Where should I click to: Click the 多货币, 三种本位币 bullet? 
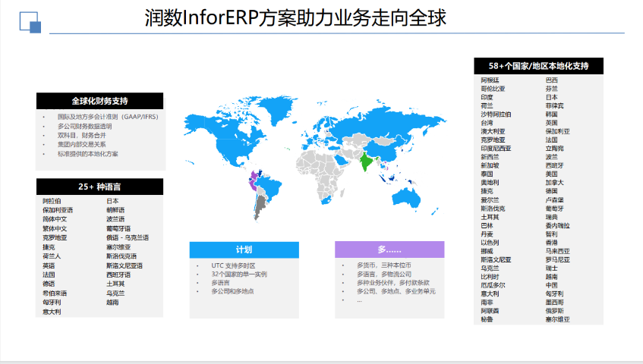tap(383, 265)
